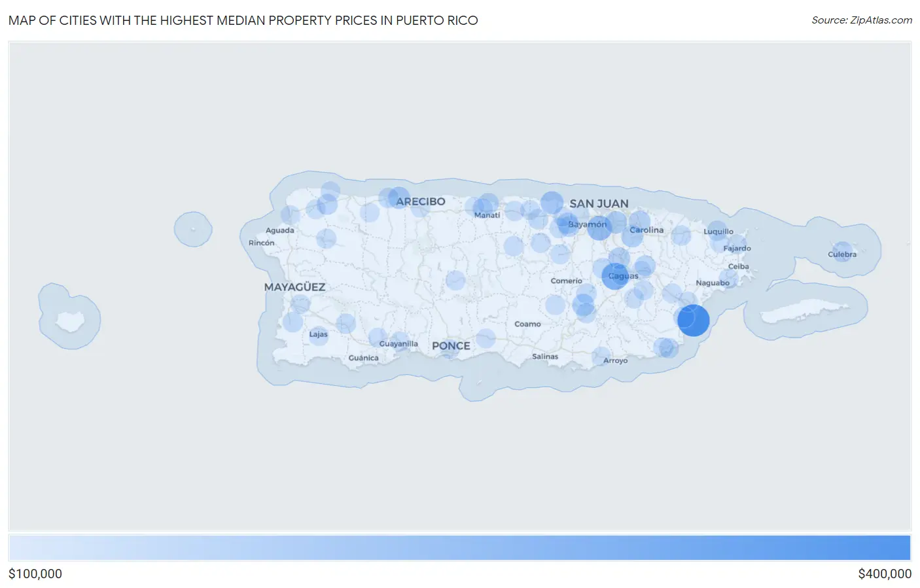
Task: Click the Caguas data bubble
Action: 615,276
